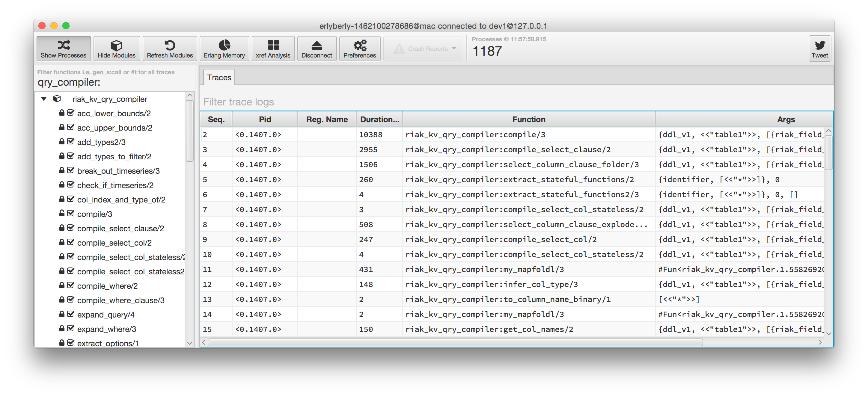Screen dimensions: 868x396
Task: Sort traces by the Function column header
Action: (x=528, y=120)
